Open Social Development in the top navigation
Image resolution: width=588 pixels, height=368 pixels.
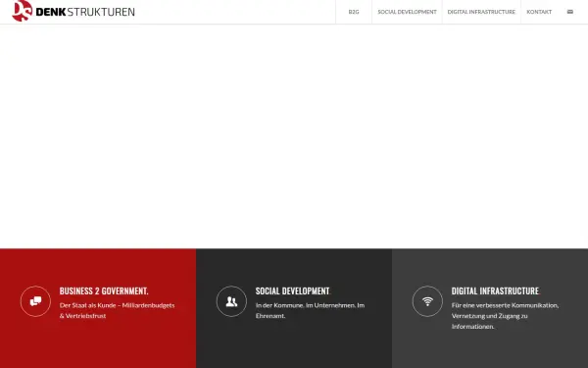(407, 12)
